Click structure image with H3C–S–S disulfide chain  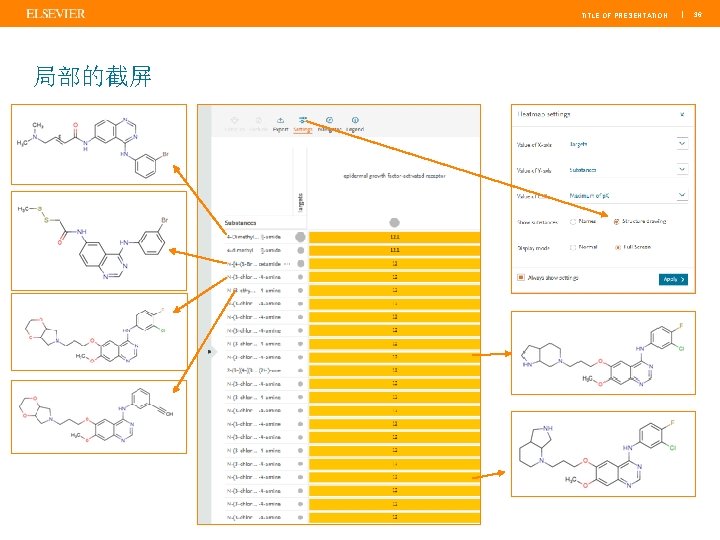click(x=99, y=241)
